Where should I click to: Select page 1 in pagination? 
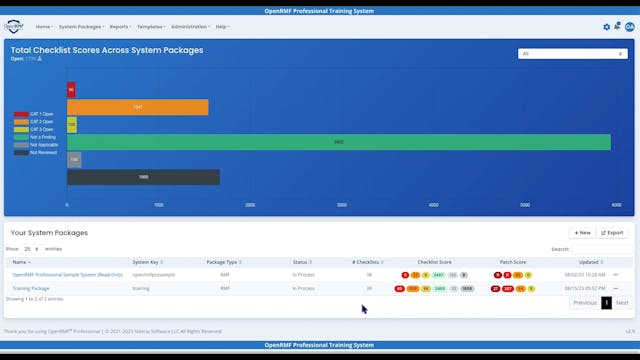click(606, 303)
